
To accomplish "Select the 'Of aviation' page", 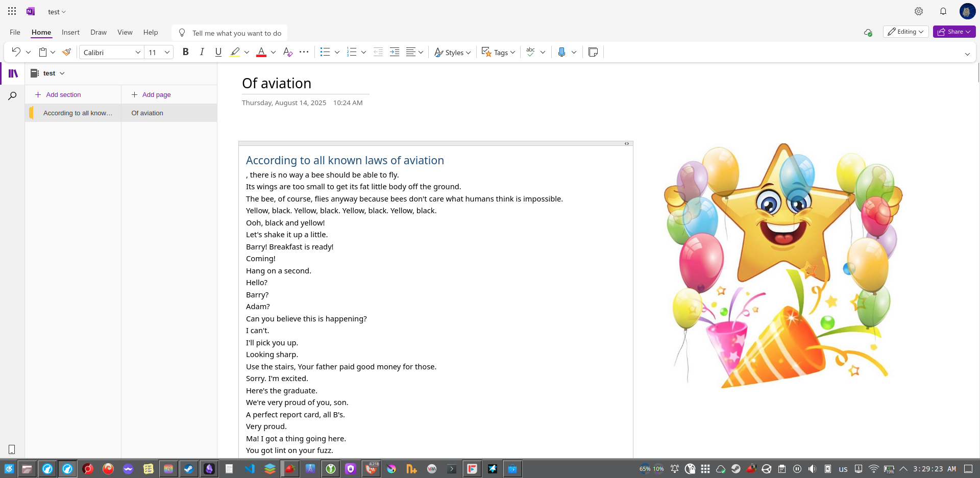I will click(x=169, y=113).
